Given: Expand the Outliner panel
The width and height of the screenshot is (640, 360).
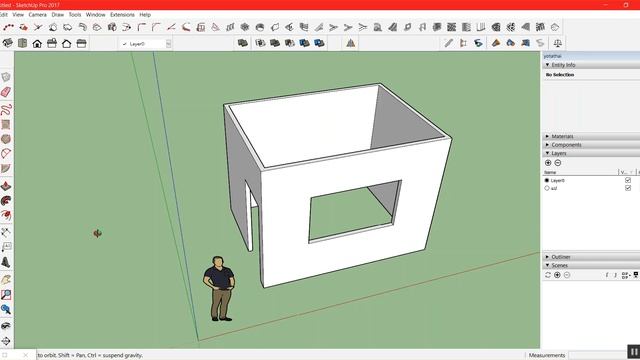Looking at the screenshot, I should coord(547,257).
